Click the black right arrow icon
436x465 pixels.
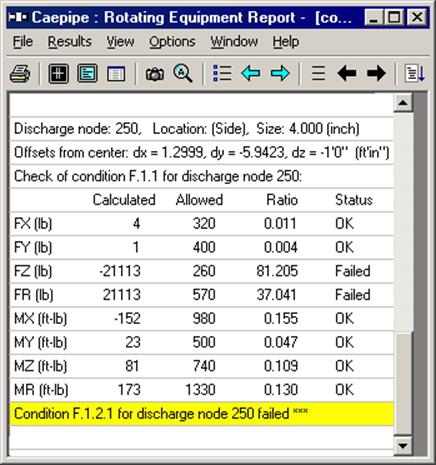(376, 73)
